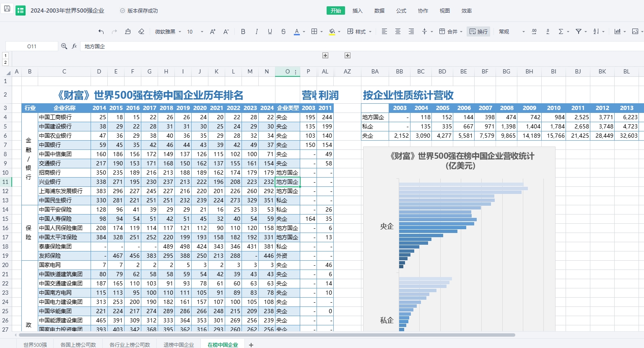Switch to 各国上榜公司数 sheet tab
The height and width of the screenshot is (348, 644).
(78, 345)
